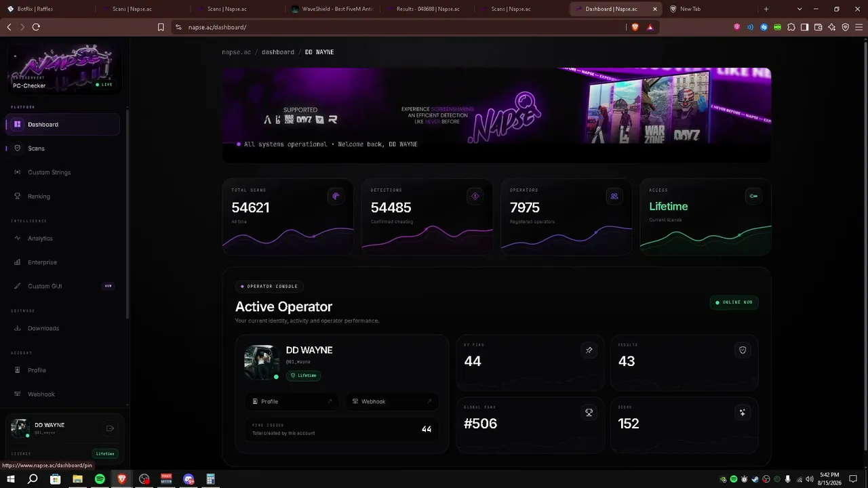The height and width of the screenshot is (488, 868).
Task: Open Dashboard in the sidebar
Action: click(62, 125)
